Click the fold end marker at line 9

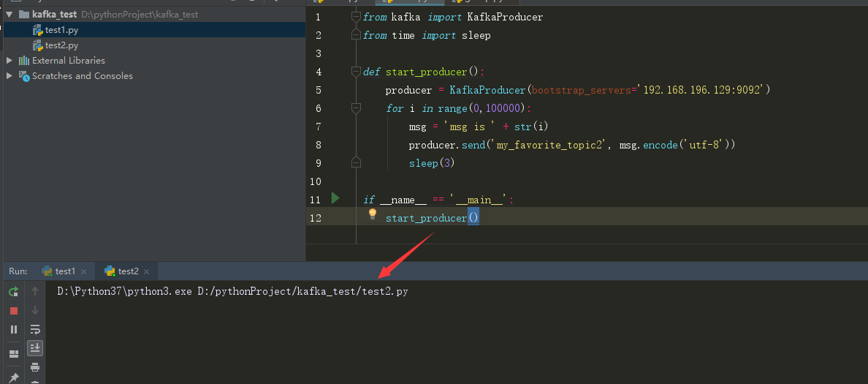click(x=356, y=162)
